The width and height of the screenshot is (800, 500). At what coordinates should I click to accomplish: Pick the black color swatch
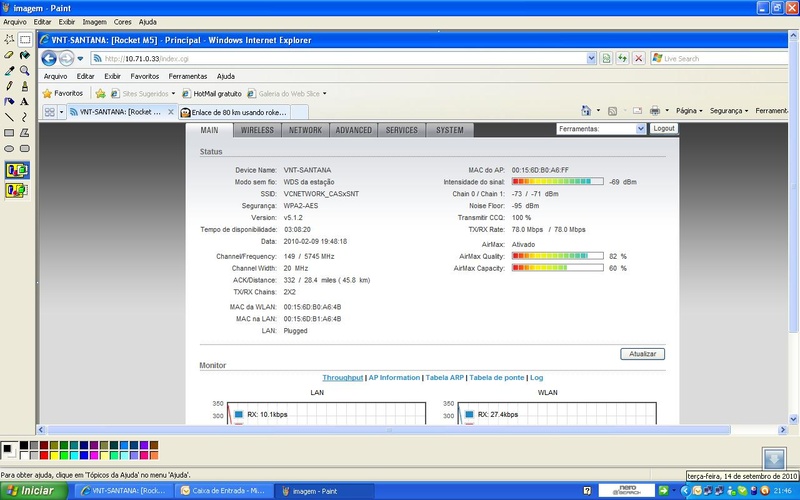(24, 445)
